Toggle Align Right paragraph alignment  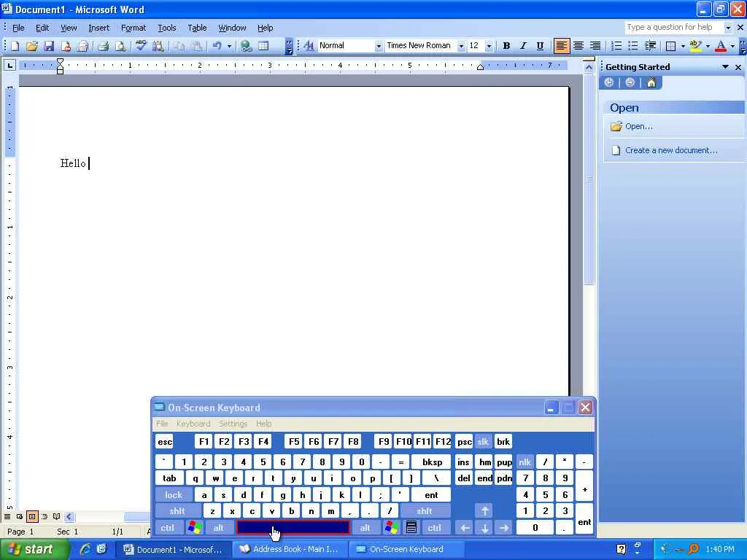(595, 46)
